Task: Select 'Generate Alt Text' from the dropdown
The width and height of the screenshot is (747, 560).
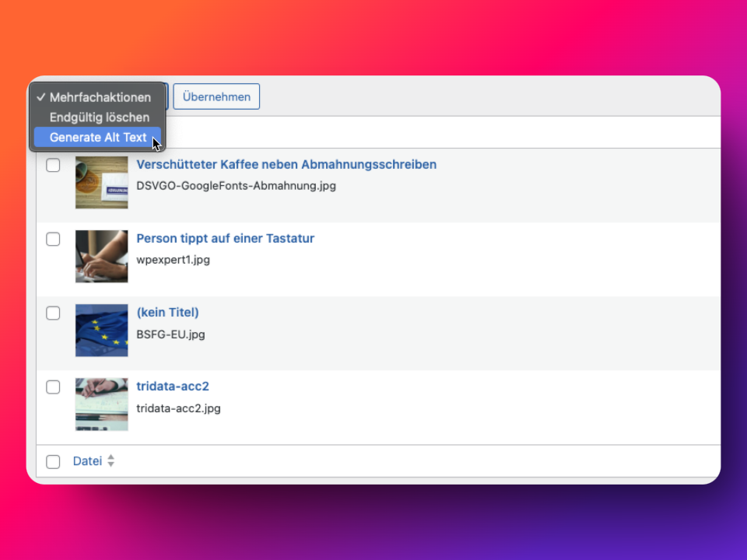Action: coord(98,138)
